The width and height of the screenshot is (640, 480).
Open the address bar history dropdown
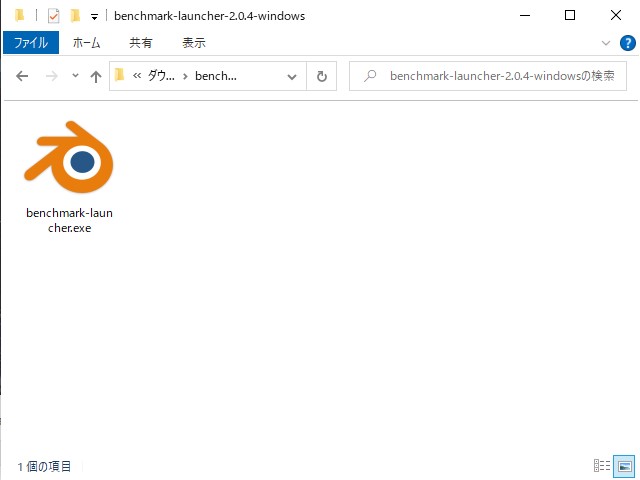[292, 76]
